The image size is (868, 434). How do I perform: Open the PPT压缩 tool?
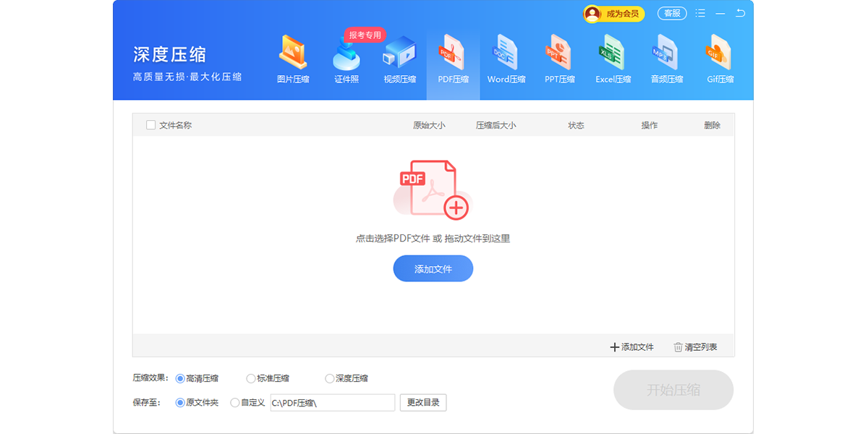(560, 59)
